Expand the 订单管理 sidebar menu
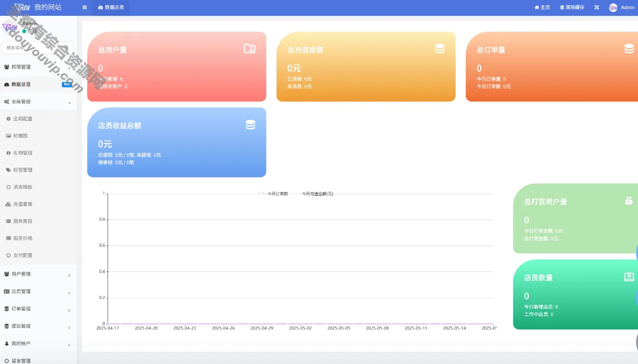Image resolution: width=638 pixels, height=364 pixels. pyautogui.click(x=37, y=309)
